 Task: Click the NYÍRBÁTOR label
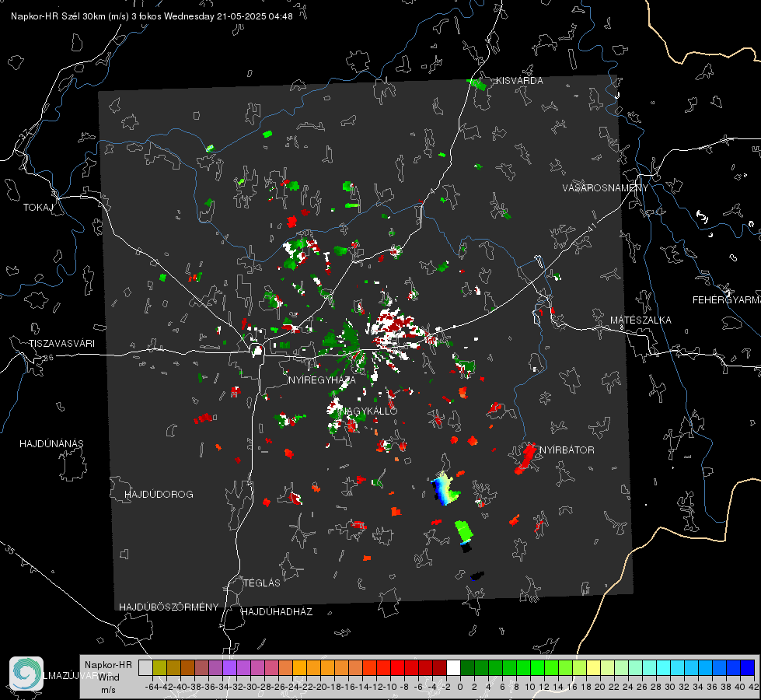tap(567, 450)
